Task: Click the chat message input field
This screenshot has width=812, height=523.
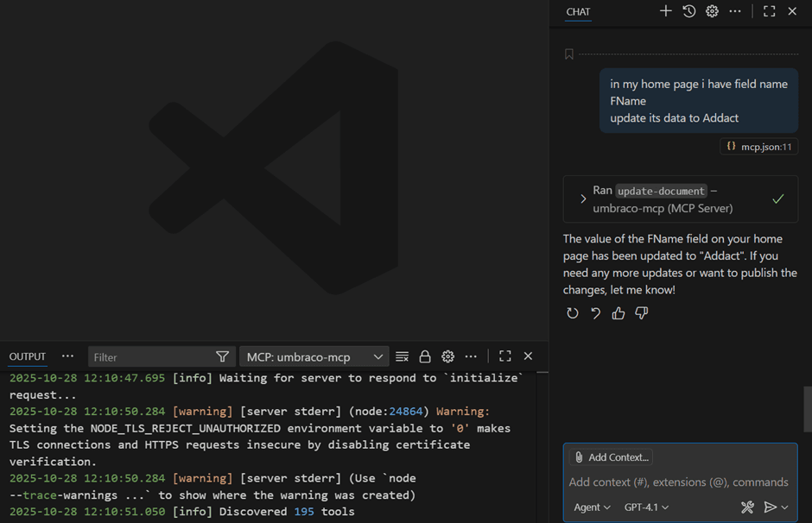Action: [x=678, y=482]
